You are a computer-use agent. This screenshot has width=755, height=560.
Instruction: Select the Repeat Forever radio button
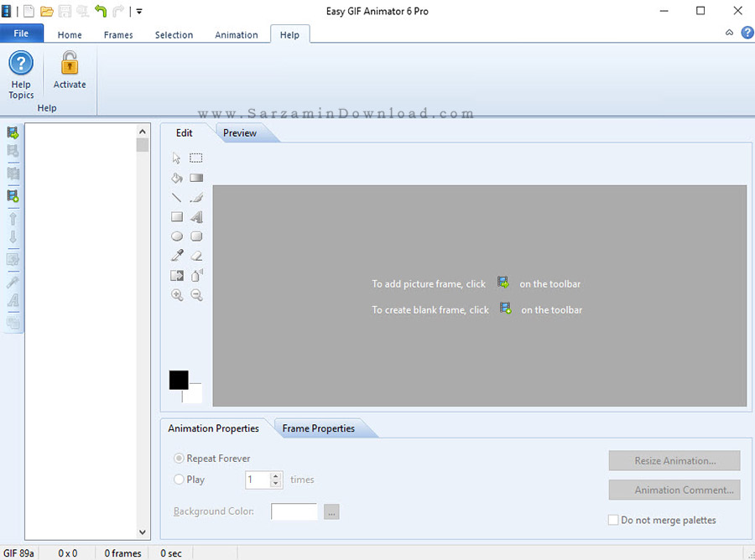(179, 459)
